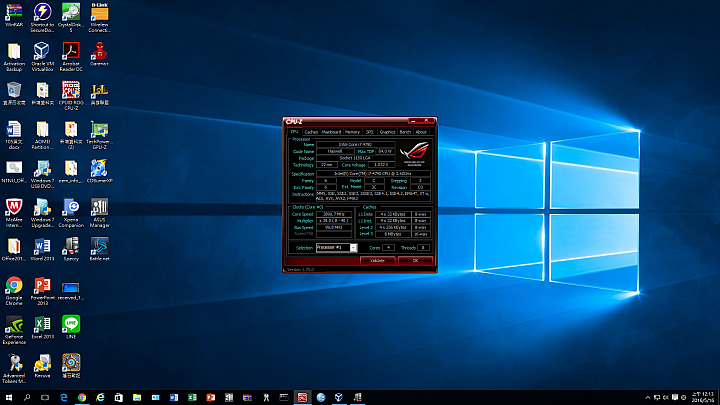Switch to the Caches tab in CPU-Z
Viewport: 720px width, 405px height.
pos(311,131)
